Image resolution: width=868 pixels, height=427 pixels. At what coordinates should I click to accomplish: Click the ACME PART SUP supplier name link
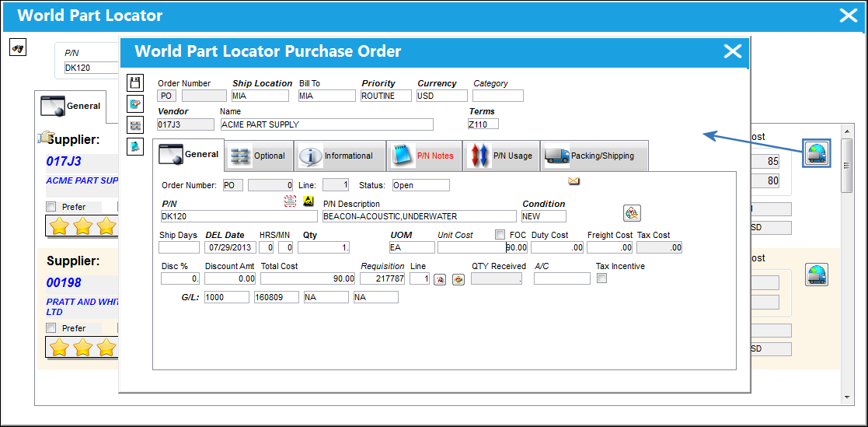(x=82, y=180)
